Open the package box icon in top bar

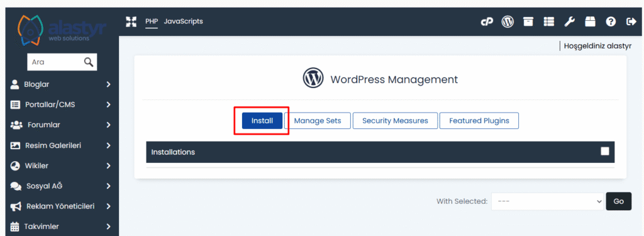click(590, 22)
